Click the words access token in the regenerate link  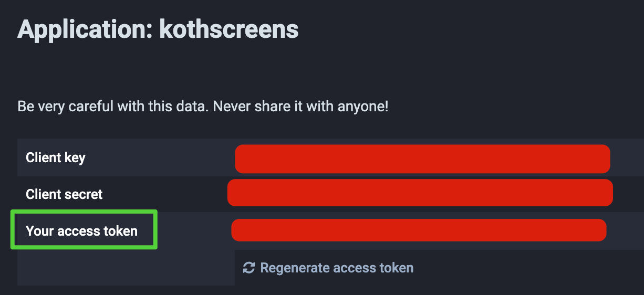(x=374, y=268)
